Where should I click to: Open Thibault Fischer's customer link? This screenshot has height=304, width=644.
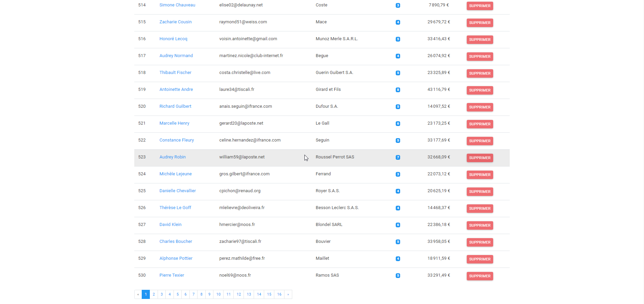(x=175, y=73)
